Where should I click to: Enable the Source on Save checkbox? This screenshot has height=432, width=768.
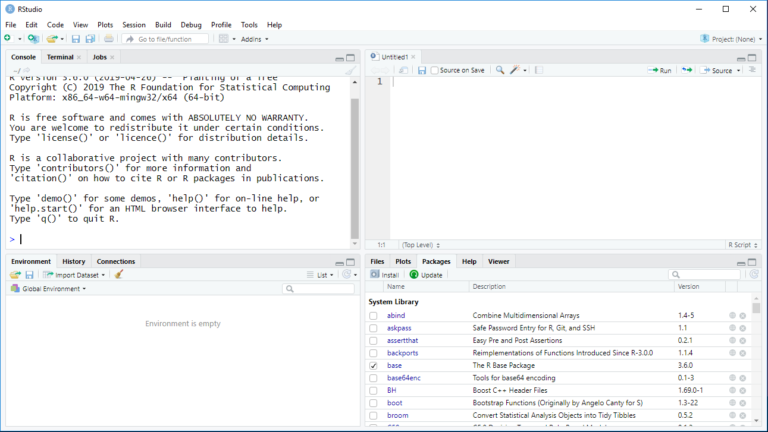click(x=435, y=70)
